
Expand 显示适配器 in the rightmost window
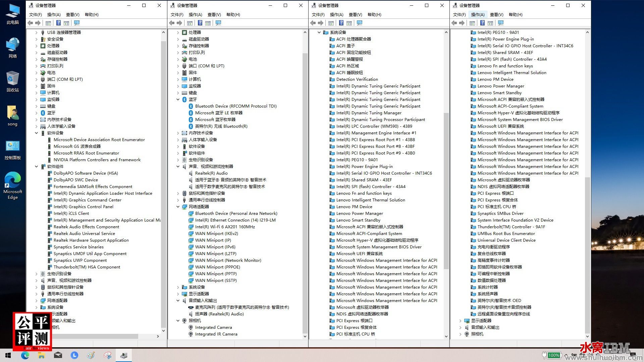(460, 321)
